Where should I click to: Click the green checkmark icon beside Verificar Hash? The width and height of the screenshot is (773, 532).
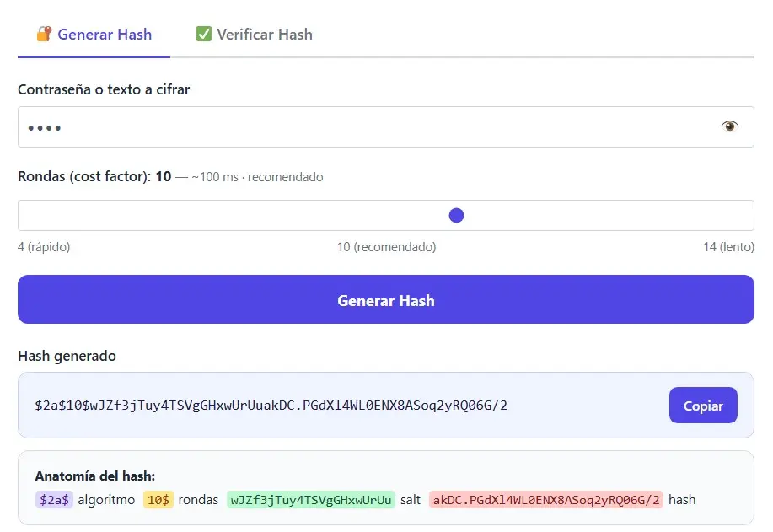point(204,34)
